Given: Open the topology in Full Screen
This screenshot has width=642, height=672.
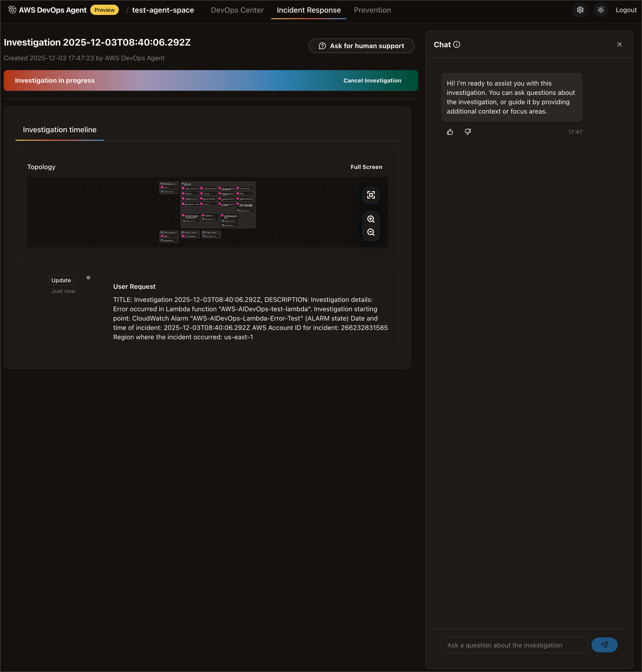Looking at the screenshot, I should [366, 167].
